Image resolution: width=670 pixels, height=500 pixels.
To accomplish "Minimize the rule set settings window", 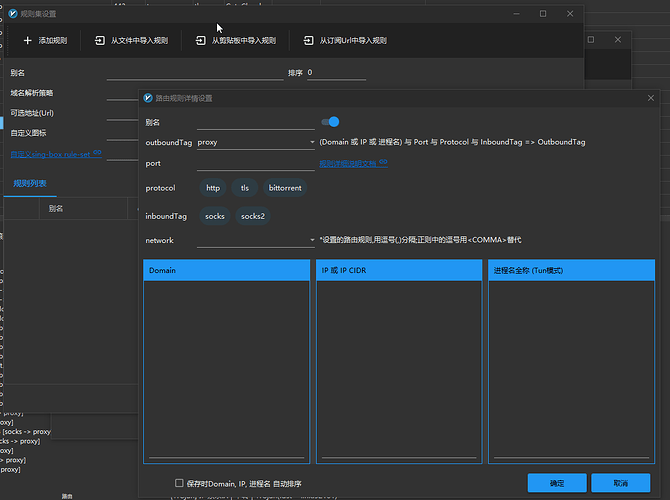I will pyautogui.click(x=516, y=14).
